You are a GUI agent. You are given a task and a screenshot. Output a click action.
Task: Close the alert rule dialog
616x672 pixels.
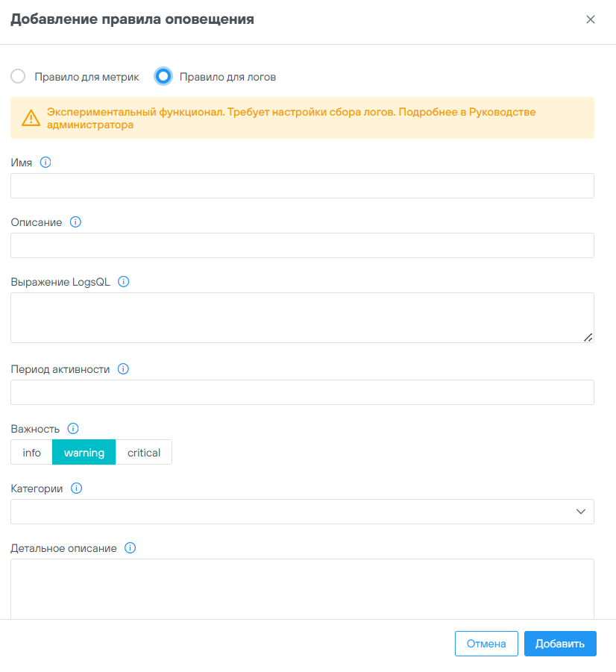click(591, 20)
